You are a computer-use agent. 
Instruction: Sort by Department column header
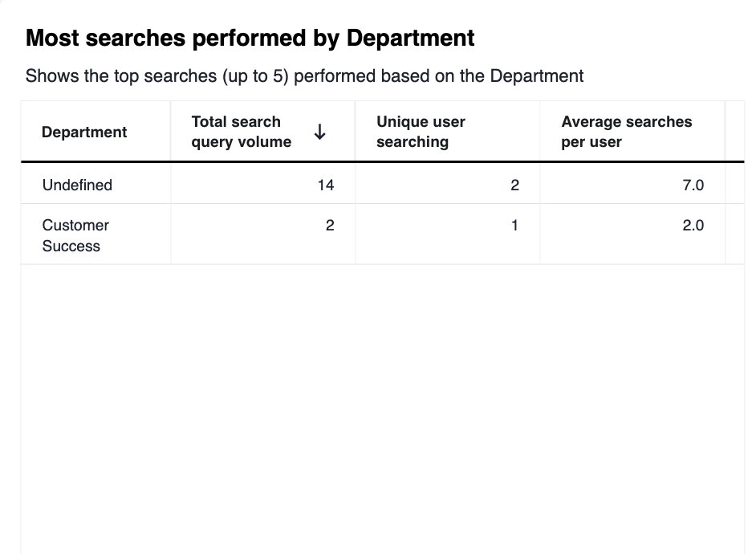tap(84, 132)
